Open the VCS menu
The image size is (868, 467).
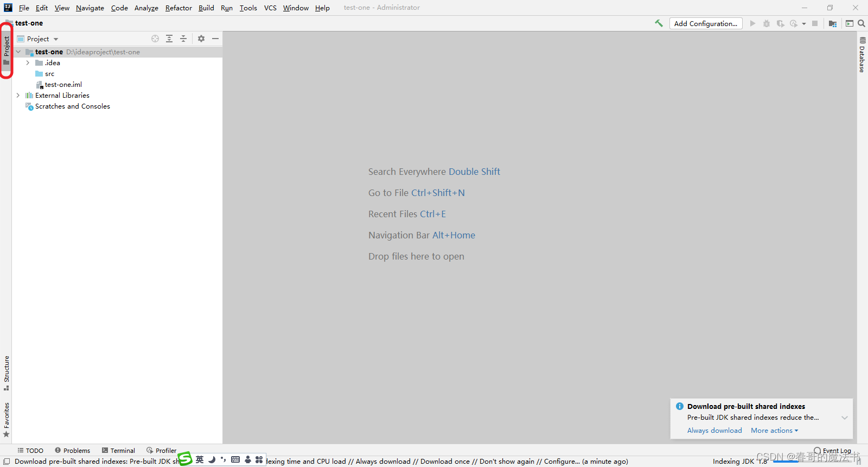[x=270, y=8]
